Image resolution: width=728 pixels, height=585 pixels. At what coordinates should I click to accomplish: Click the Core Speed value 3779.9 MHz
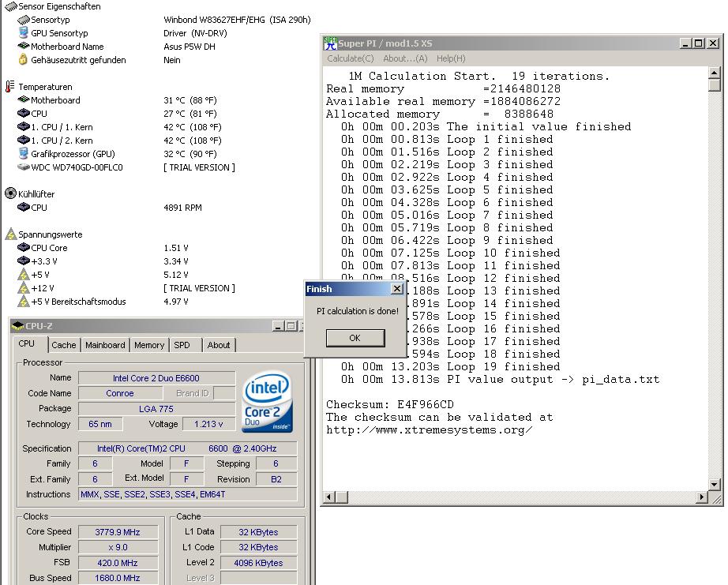[x=118, y=532]
